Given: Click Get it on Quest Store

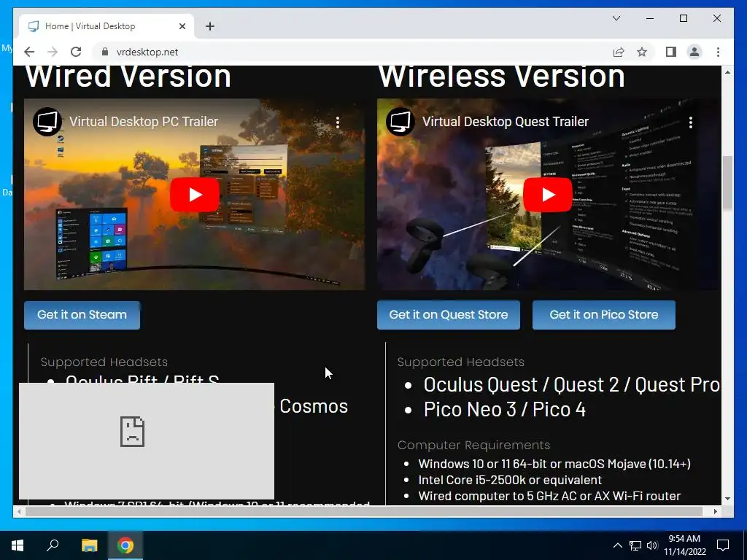Looking at the screenshot, I should (449, 315).
